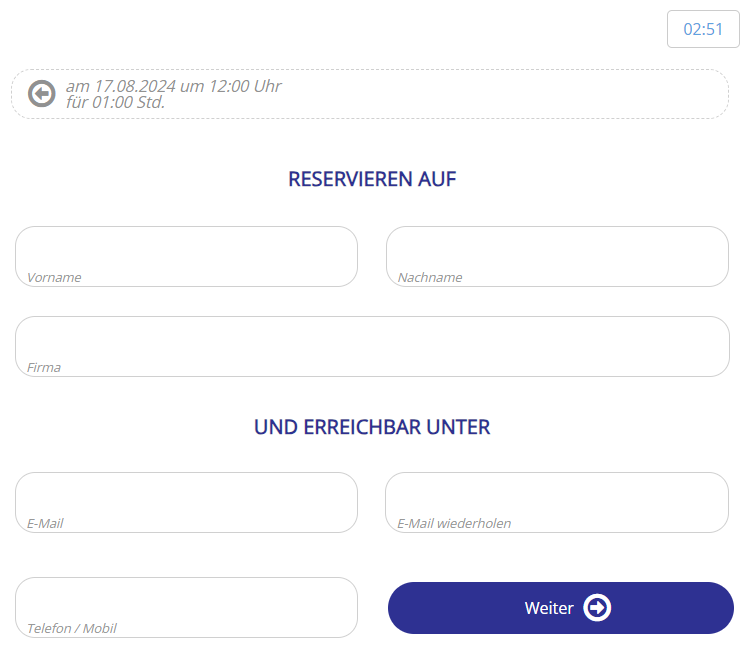Activate the E-Mail wiederholen field

[557, 500]
